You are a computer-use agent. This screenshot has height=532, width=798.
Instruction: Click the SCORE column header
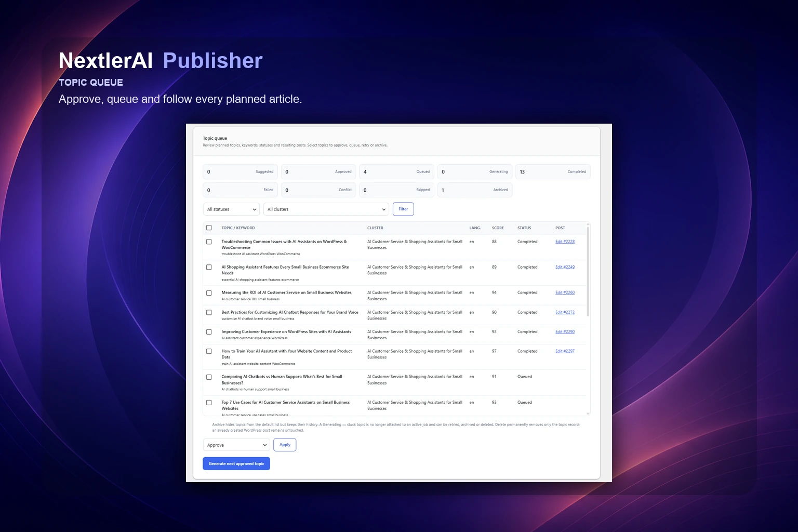click(x=498, y=228)
